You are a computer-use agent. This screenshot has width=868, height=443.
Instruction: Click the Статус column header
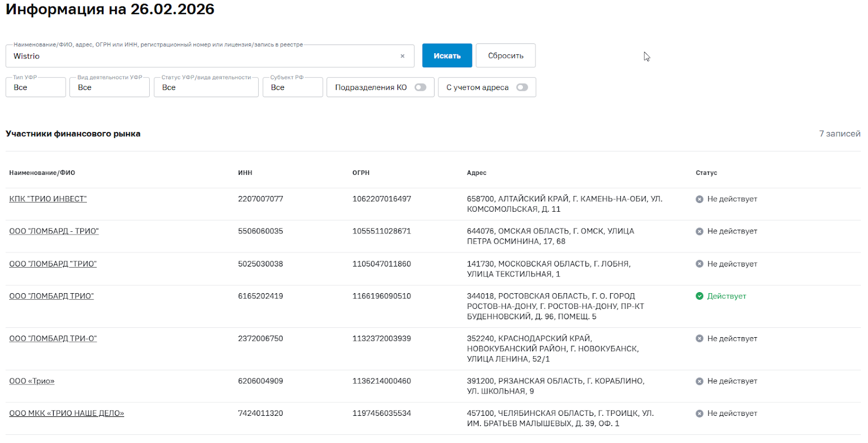point(706,173)
